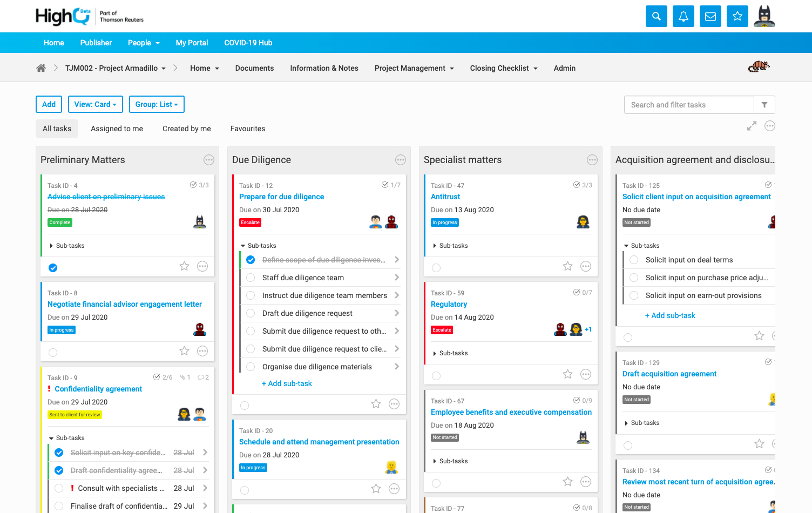The height and width of the screenshot is (513, 812).
Task: Open the messages envelope icon
Action: [x=710, y=16]
